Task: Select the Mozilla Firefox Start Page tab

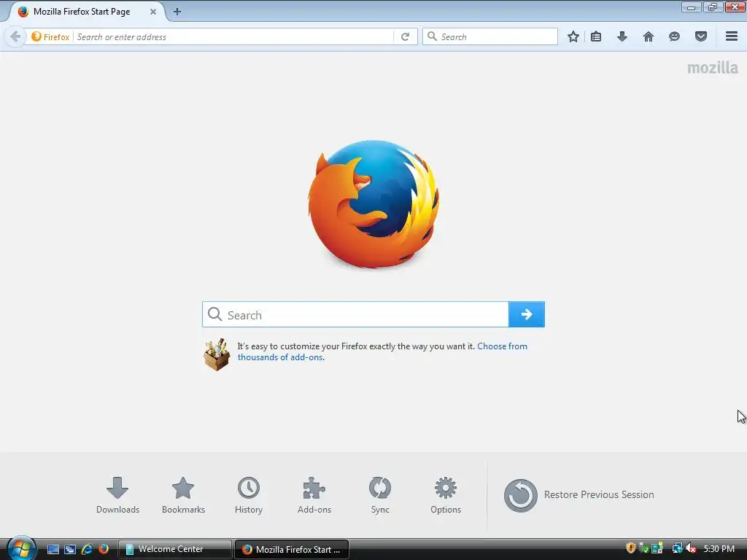Action: click(x=86, y=12)
